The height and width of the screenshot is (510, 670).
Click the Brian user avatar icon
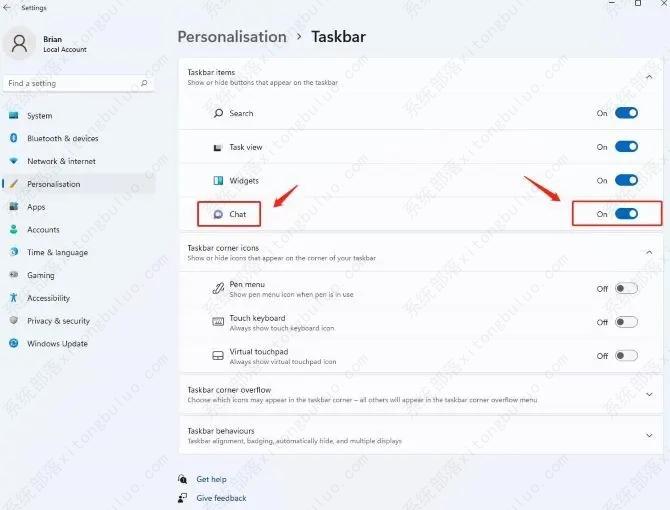click(19, 44)
